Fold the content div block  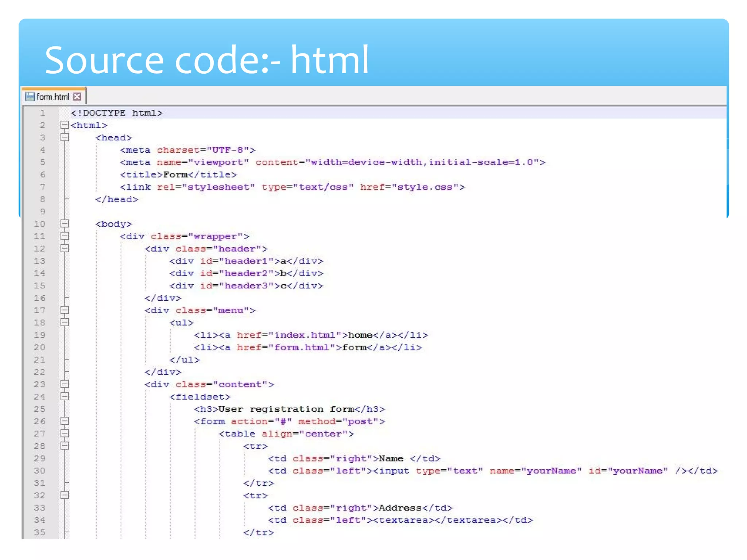pos(65,384)
